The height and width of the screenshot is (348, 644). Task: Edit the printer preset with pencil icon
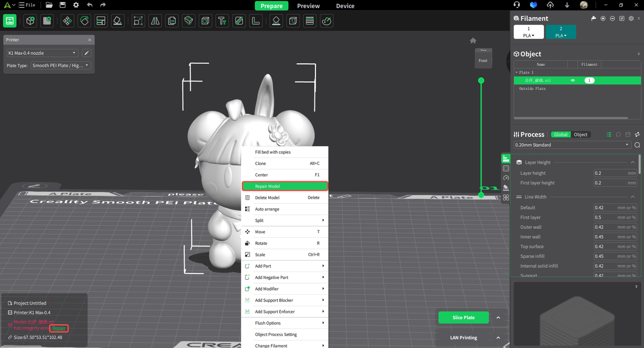(86, 53)
